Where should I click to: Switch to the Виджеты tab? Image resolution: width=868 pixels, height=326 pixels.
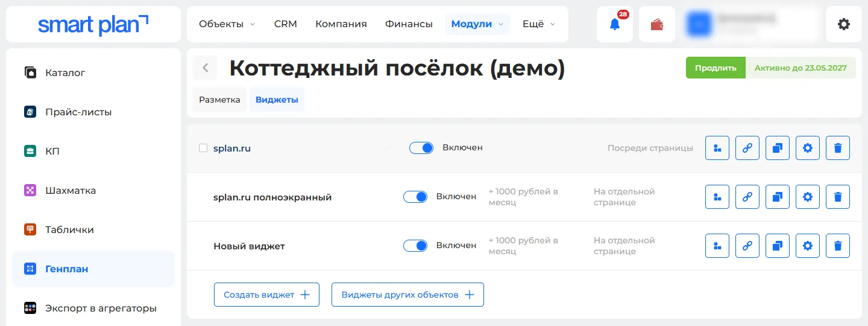[x=277, y=100]
